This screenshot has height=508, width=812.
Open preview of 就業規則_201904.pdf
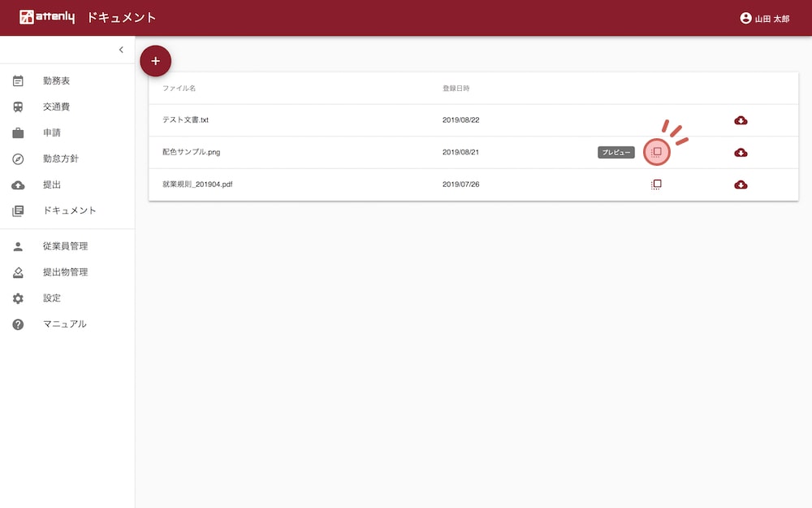(x=657, y=185)
